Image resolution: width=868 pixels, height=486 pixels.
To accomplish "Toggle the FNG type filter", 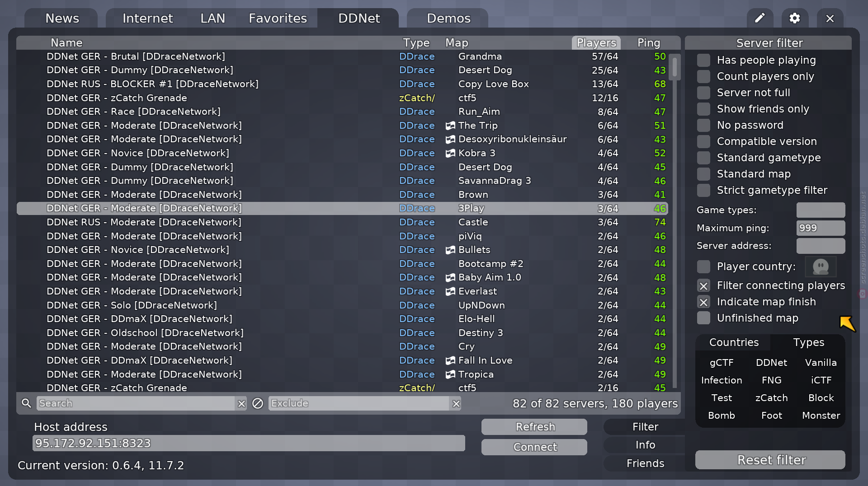I will 771,380.
